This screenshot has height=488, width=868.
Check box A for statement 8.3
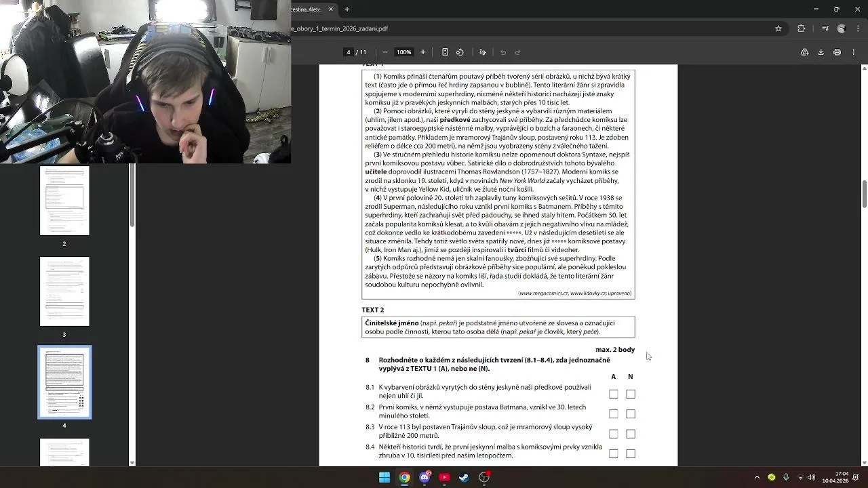point(613,434)
